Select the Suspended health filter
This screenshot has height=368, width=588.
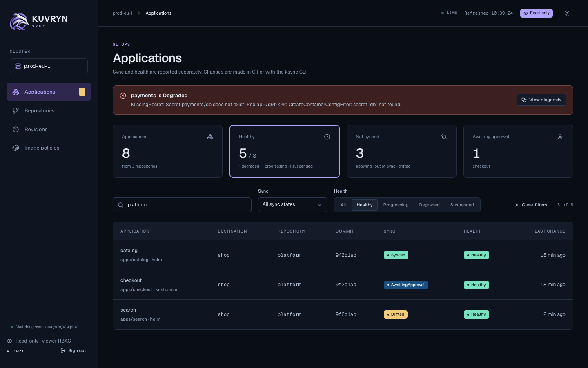[462, 205]
